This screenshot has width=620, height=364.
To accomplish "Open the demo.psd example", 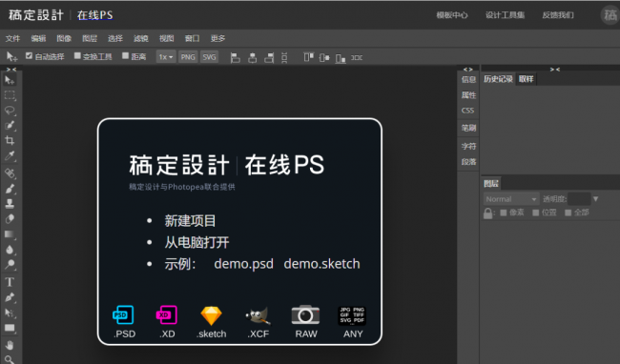I will 243,264.
